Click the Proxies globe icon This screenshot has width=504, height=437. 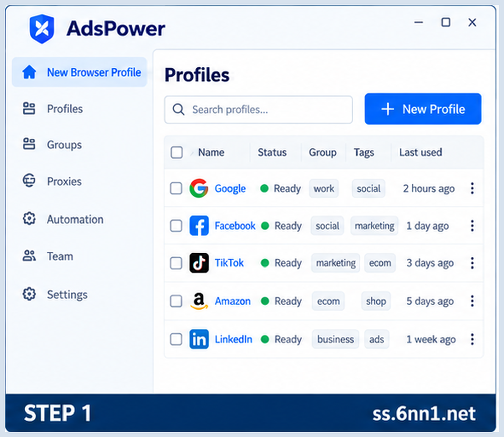point(29,181)
